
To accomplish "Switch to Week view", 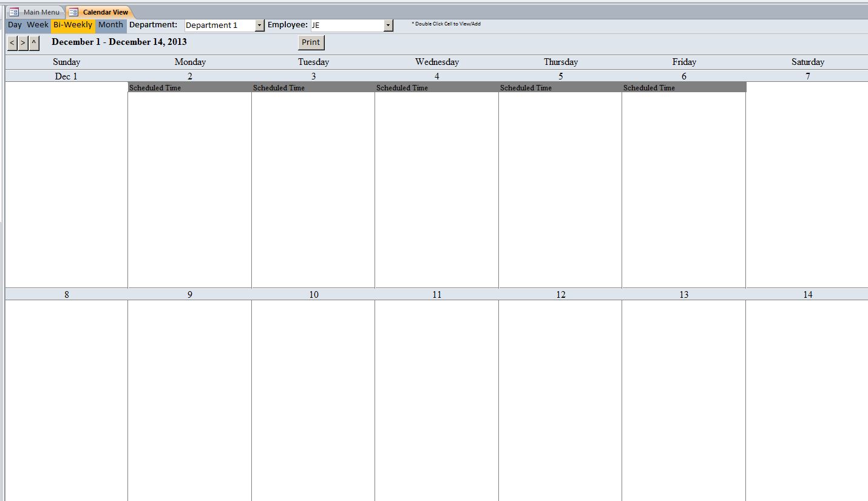I will (37, 25).
